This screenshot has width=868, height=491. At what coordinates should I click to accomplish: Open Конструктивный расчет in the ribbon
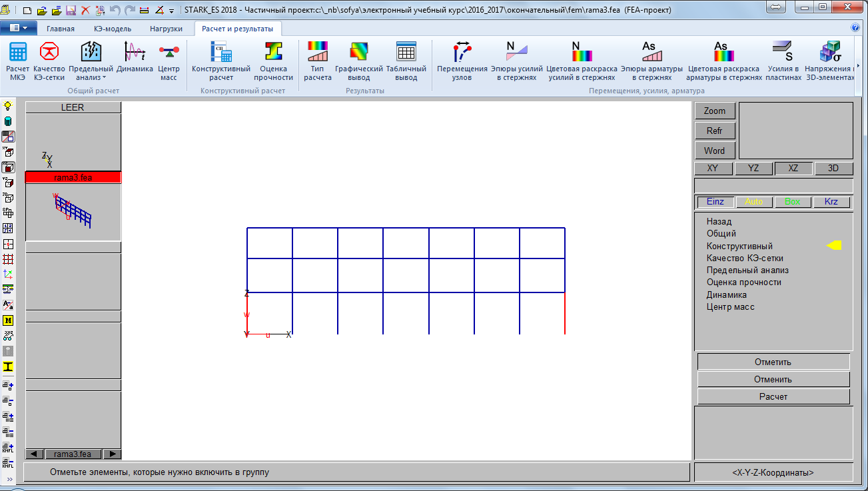pyautogui.click(x=221, y=61)
